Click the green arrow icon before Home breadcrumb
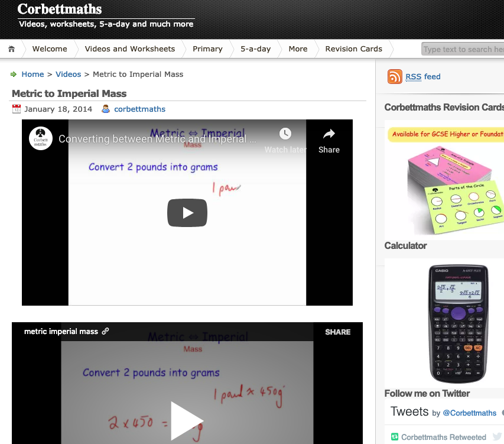This screenshot has width=504, height=444. [x=14, y=74]
